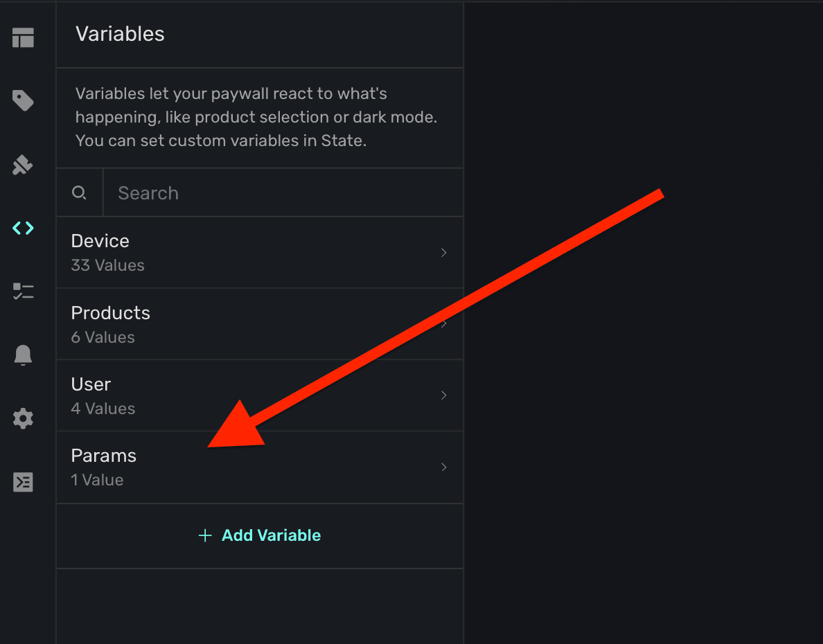Open the Products variables group
This screenshot has width=823, height=644.
pos(208,324)
